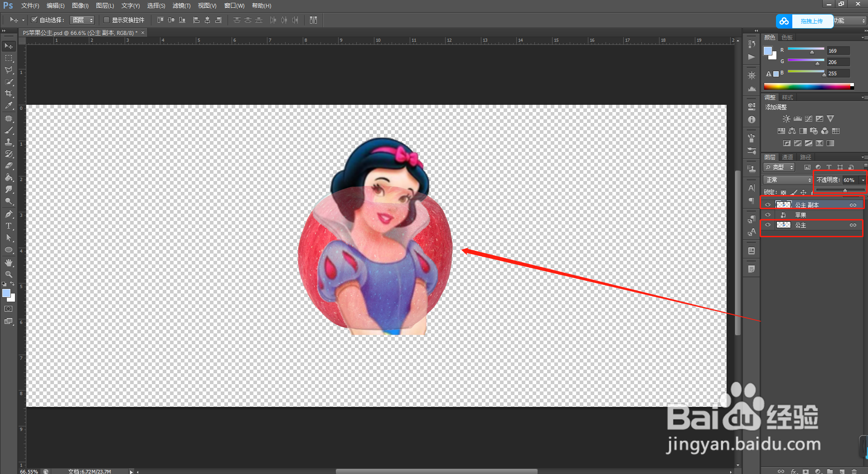The image size is (868, 474).
Task: Click the 拖拽上传 cloud upload button
Action: [805, 21]
